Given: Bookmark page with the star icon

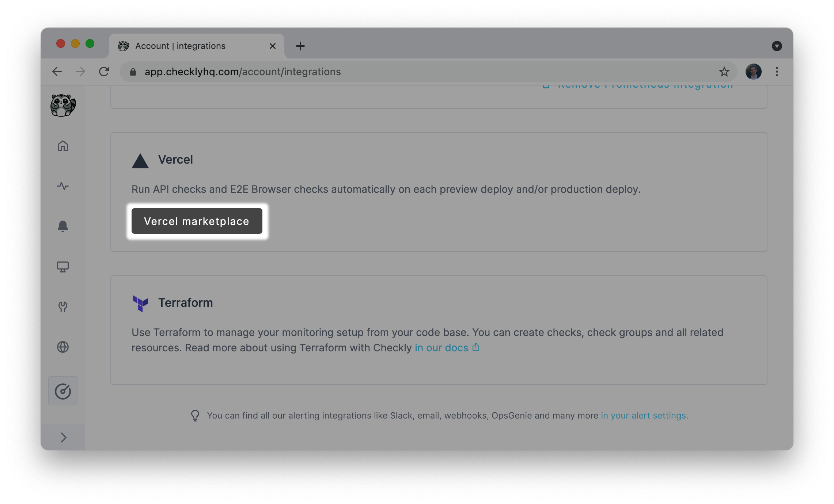Looking at the screenshot, I should point(724,72).
